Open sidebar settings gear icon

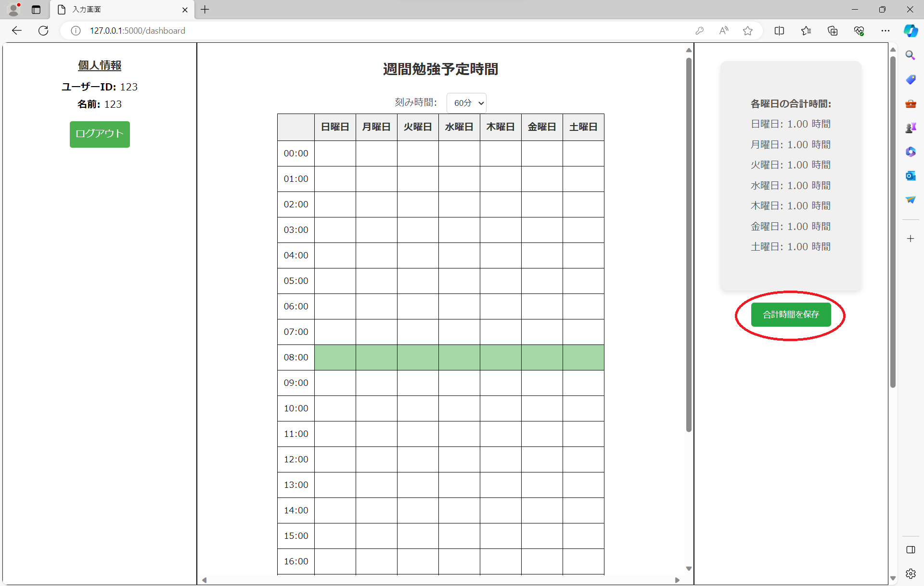tap(910, 573)
